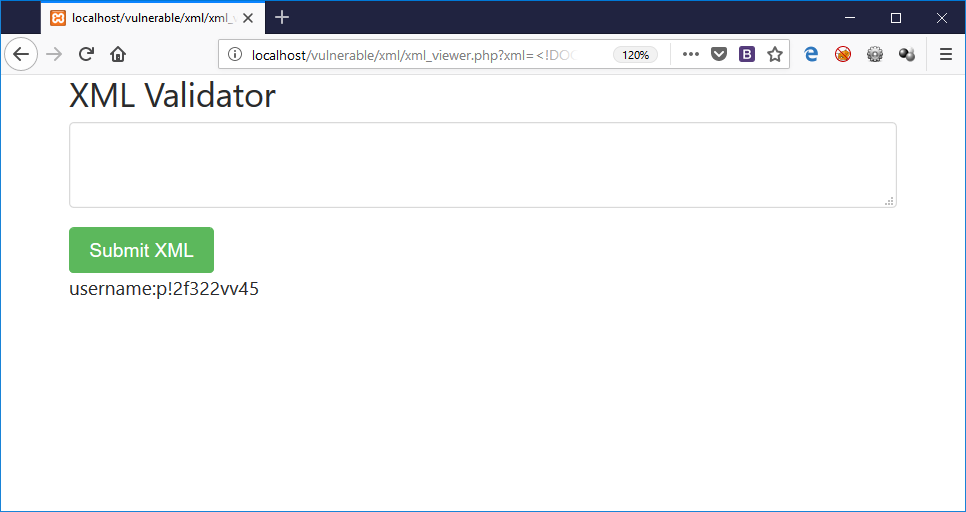This screenshot has height=512, width=966.
Task: Click the username:p!2f322vv45 output text
Action: [164, 289]
